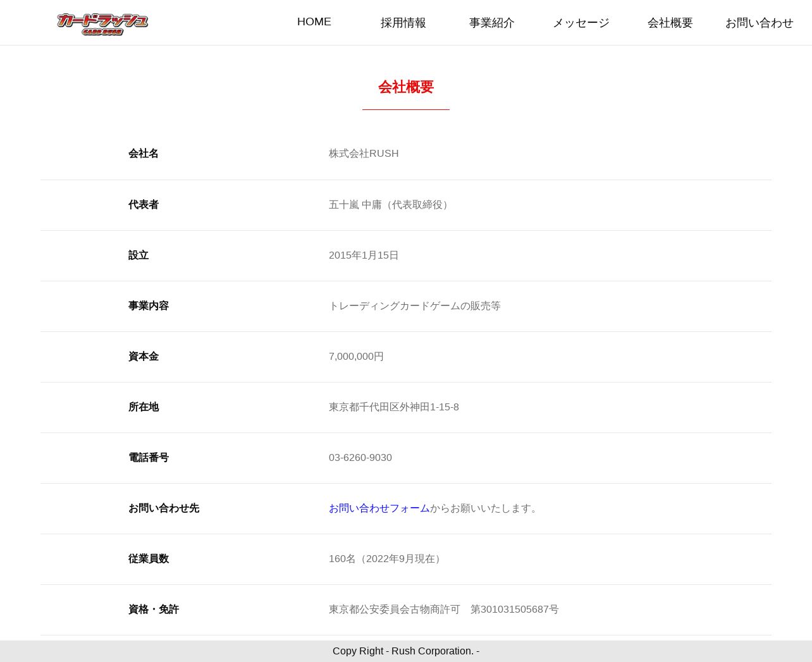This screenshot has width=812, height=662.
Task: Click the 7,000,000円 value
Action: [356, 357]
